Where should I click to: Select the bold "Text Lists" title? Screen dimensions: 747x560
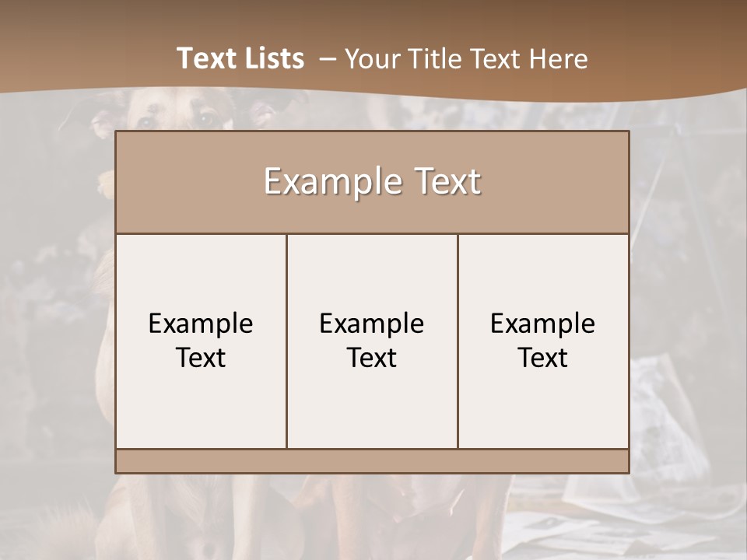click(240, 58)
